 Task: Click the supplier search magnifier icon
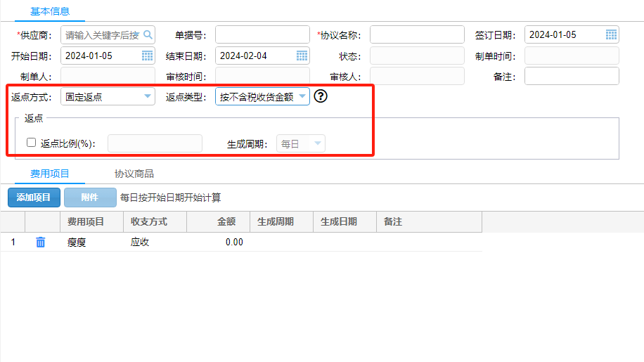coord(148,35)
